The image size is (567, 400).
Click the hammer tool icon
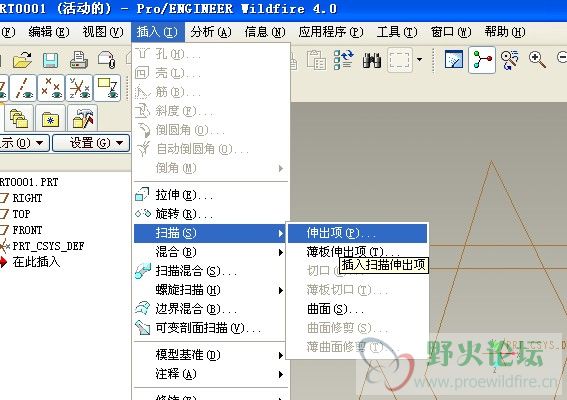tap(83, 118)
